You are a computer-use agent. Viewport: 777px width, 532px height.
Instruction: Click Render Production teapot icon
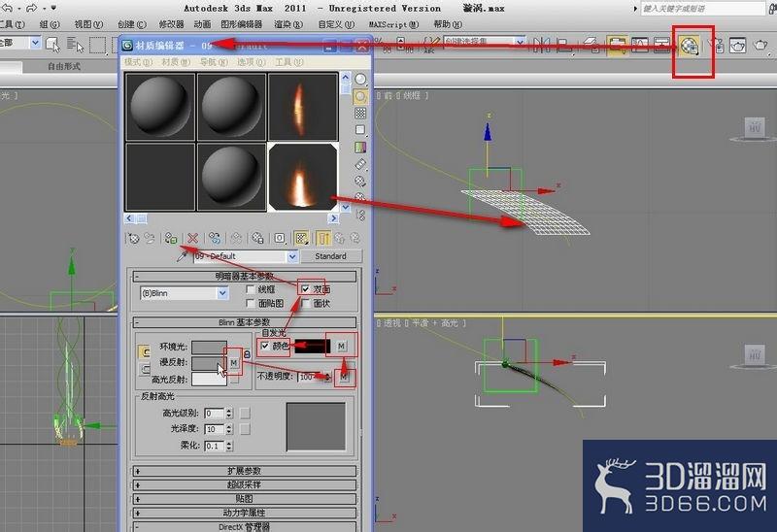(760, 46)
